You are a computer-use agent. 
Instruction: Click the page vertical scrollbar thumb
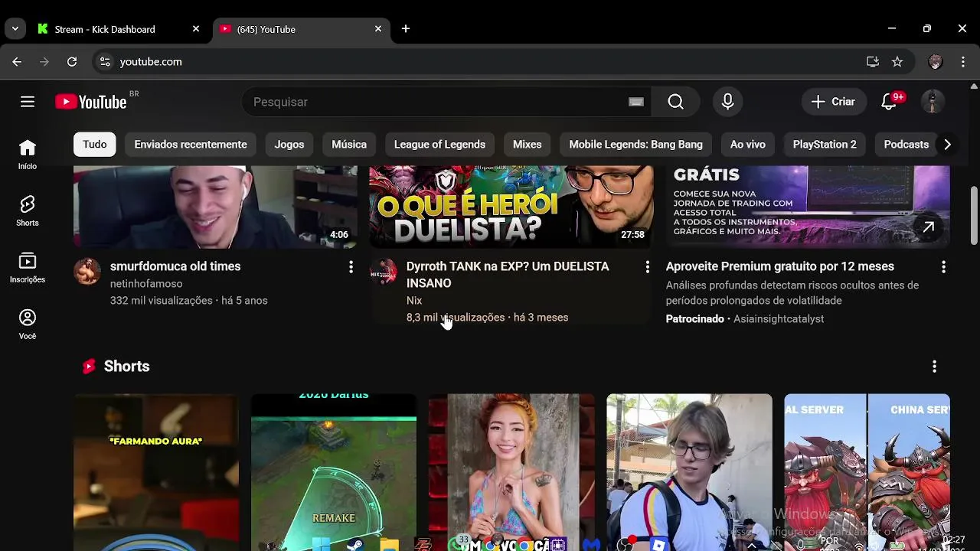pos(974,215)
